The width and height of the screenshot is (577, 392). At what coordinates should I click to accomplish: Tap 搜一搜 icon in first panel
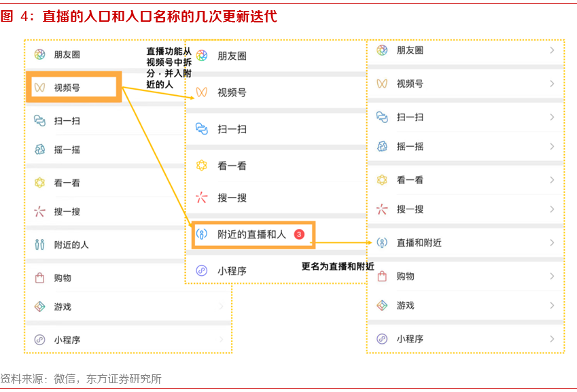(39, 211)
